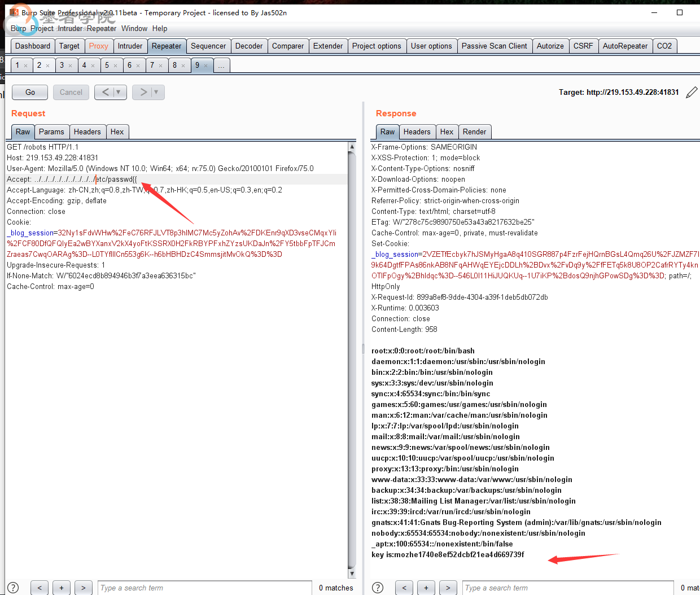This screenshot has height=595, width=700.
Task: Open the Project options tab
Action: pos(377,46)
